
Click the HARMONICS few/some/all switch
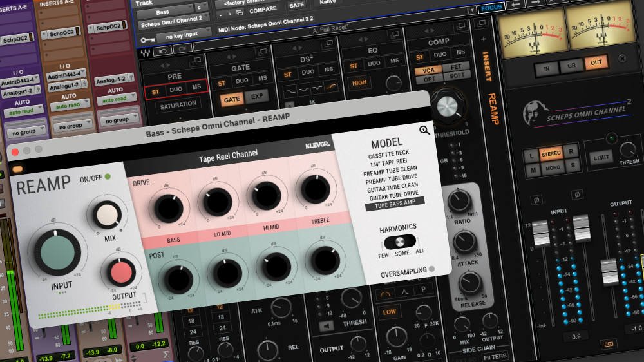click(x=400, y=242)
